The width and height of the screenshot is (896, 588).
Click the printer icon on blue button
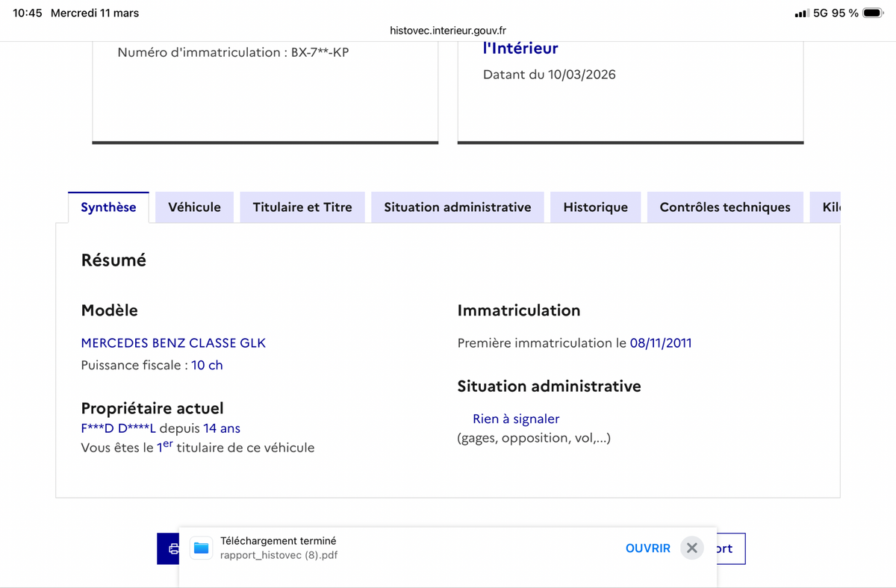tap(172, 549)
